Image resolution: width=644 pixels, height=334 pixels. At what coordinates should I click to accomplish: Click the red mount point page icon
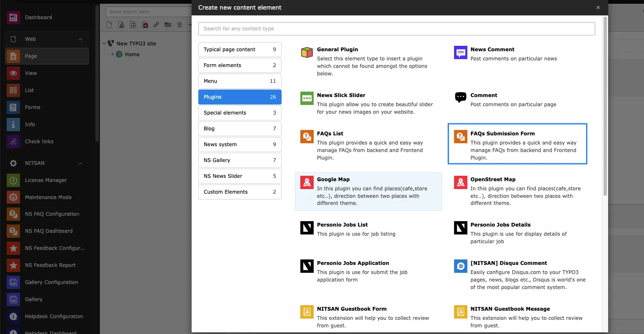pos(145,25)
